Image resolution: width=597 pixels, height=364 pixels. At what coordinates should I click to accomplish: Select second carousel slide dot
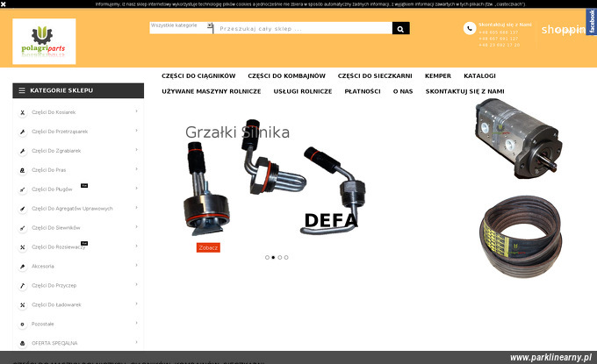pyautogui.click(x=273, y=258)
